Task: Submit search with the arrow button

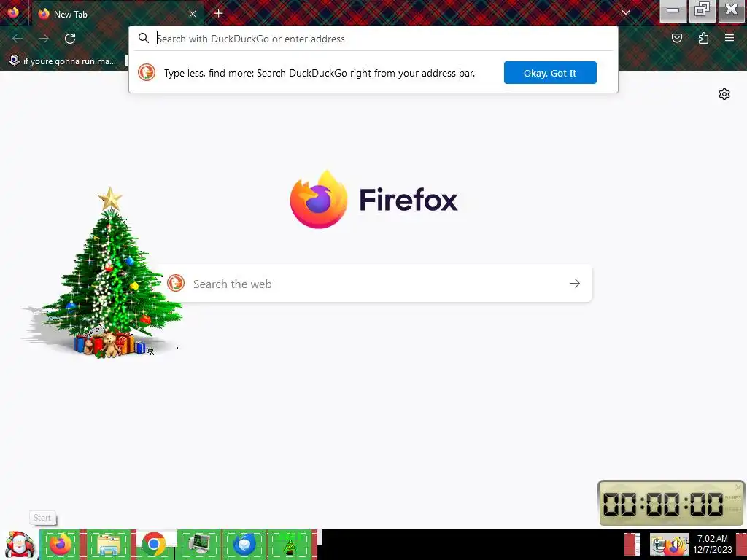Action: click(x=575, y=284)
